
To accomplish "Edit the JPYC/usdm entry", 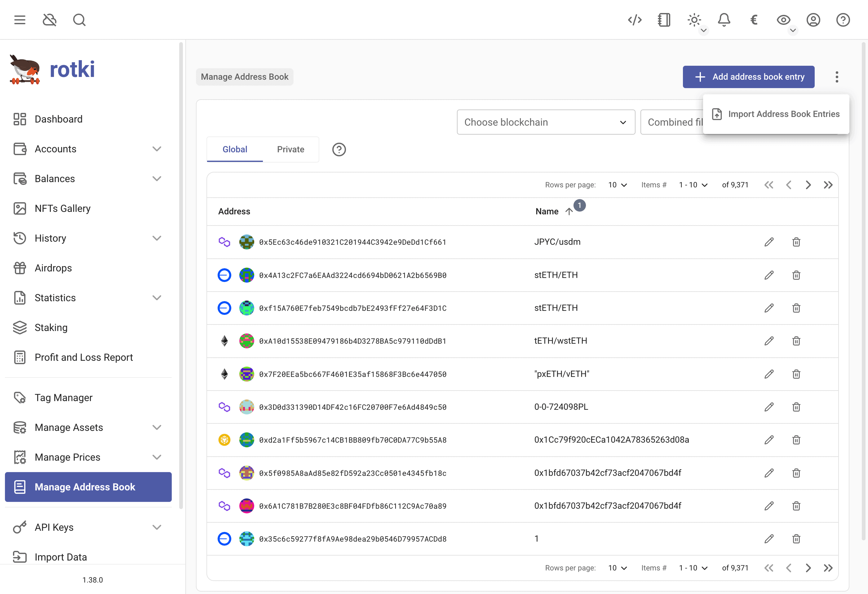I will pos(769,242).
